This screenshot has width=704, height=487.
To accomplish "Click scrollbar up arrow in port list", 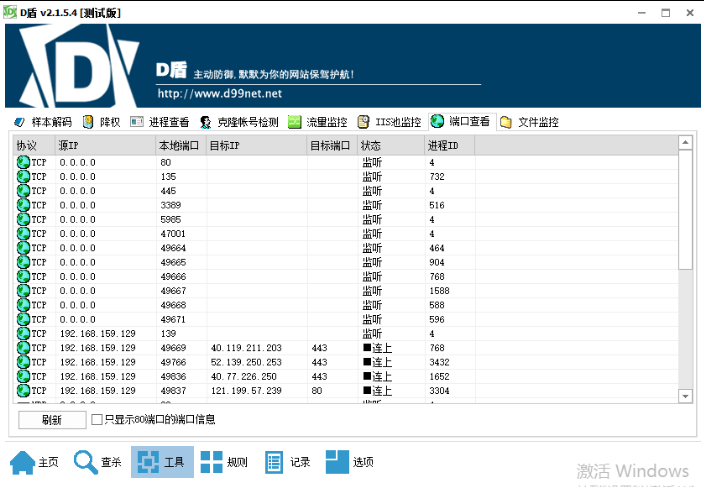I will (x=685, y=143).
